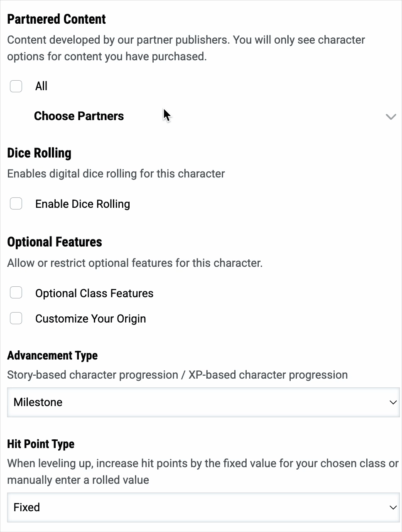Image resolution: width=402 pixels, height=532 pixels.
Task: Select the Dice Rolling heading
Action: [39, 153]
